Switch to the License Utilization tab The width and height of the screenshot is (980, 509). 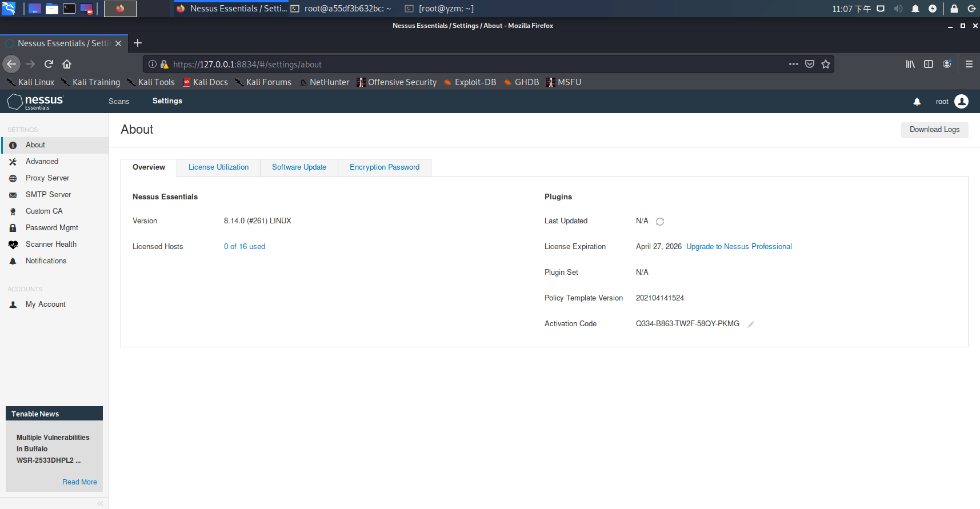point(218,167)
